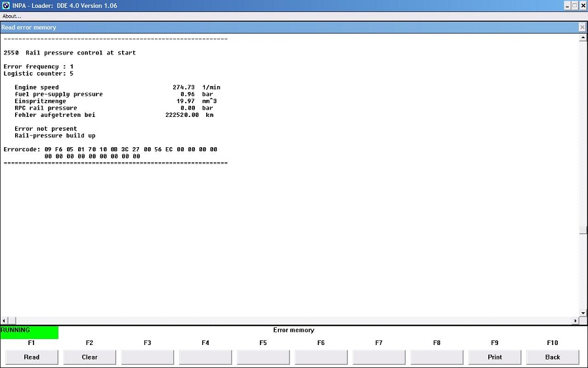588x368 pixels.
Task: Click the vertical scrollbar up arrow
Action: pos(583,37)
